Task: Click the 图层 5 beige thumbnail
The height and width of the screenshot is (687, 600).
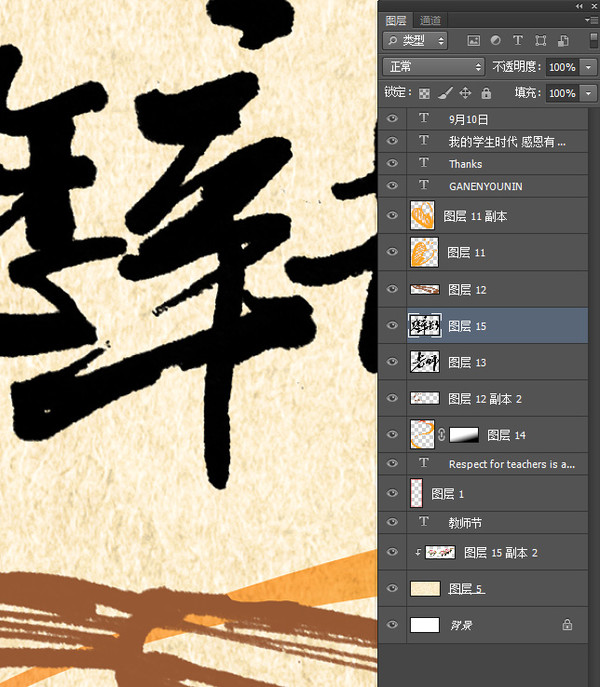Action: click(x=425, y=588)
